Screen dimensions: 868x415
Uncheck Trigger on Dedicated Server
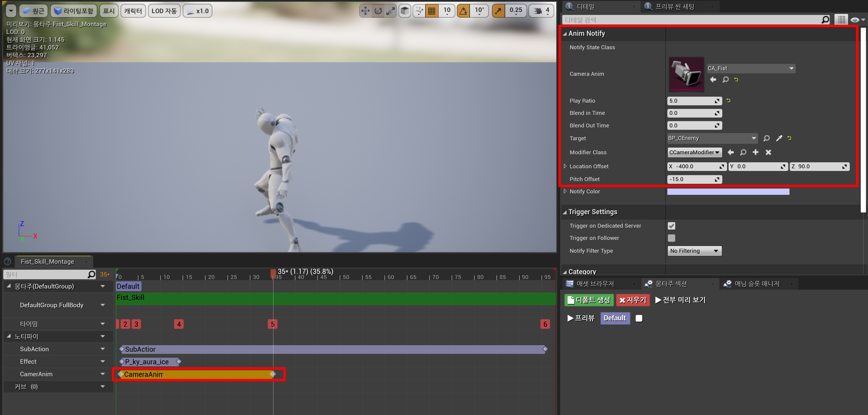click(671, 226)
